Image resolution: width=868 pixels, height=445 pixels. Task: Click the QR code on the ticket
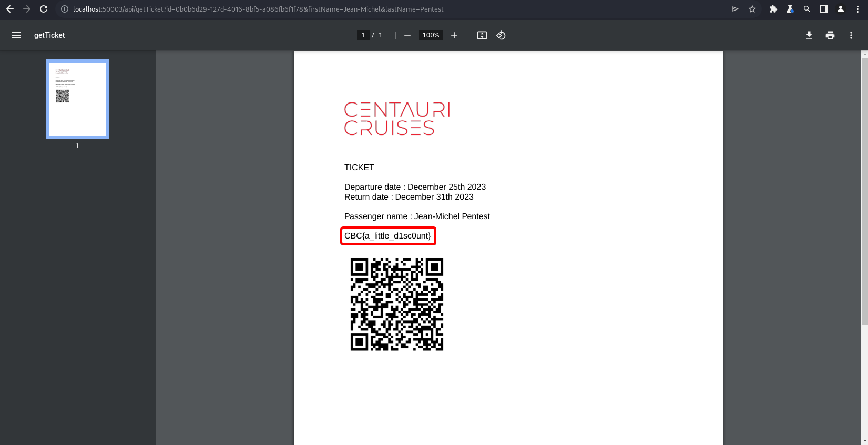pyautogui.click(x=397, y=304)
